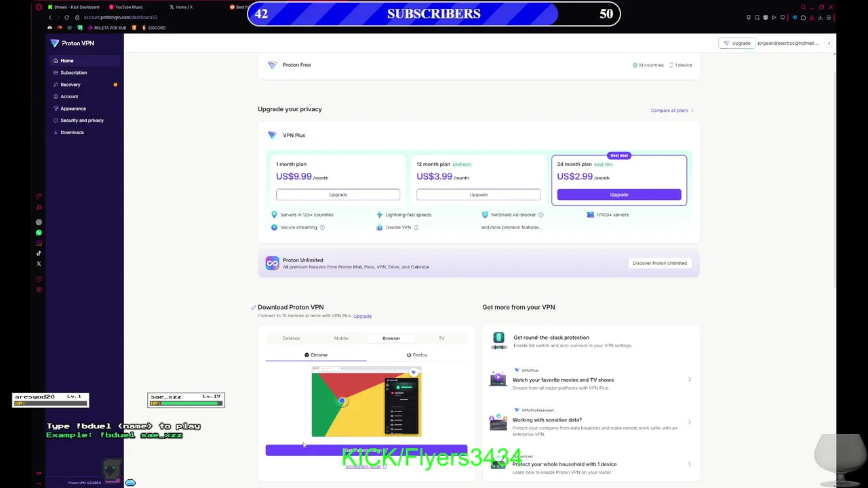Open the Account section in sidebar

pos(84,96)
